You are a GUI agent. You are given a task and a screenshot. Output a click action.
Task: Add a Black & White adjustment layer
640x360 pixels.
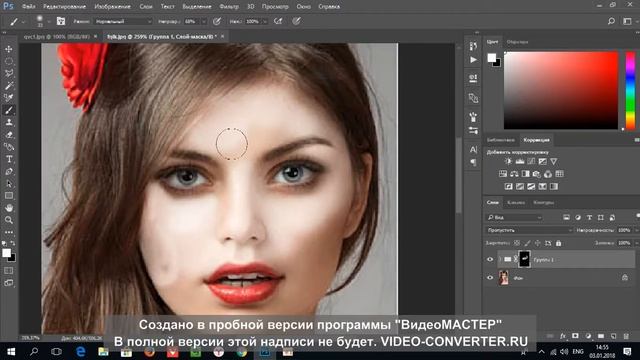pyautogui.click(x=526, y=174)
